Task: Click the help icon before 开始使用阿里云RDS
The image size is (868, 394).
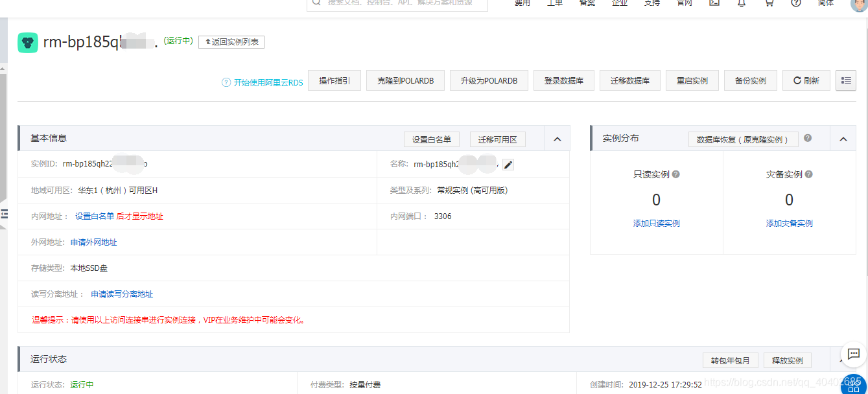Action: point(226,82)
